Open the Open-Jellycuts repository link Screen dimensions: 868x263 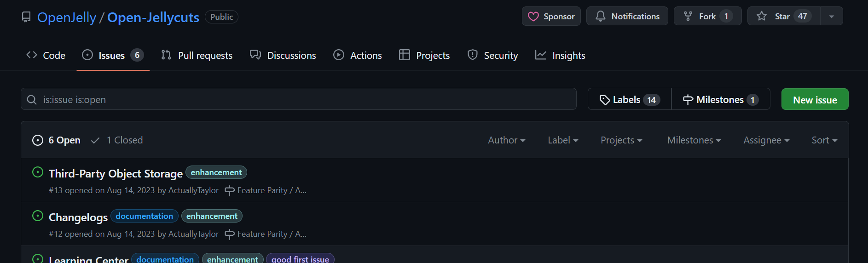153,17
